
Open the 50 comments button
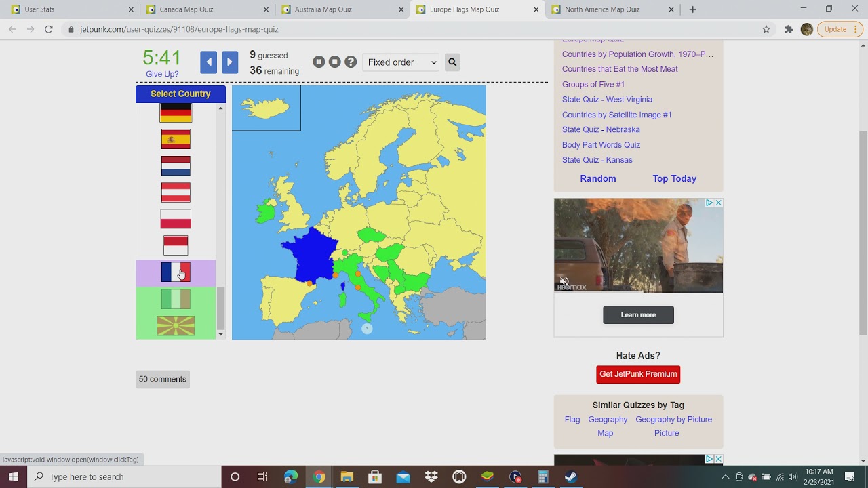163,380
